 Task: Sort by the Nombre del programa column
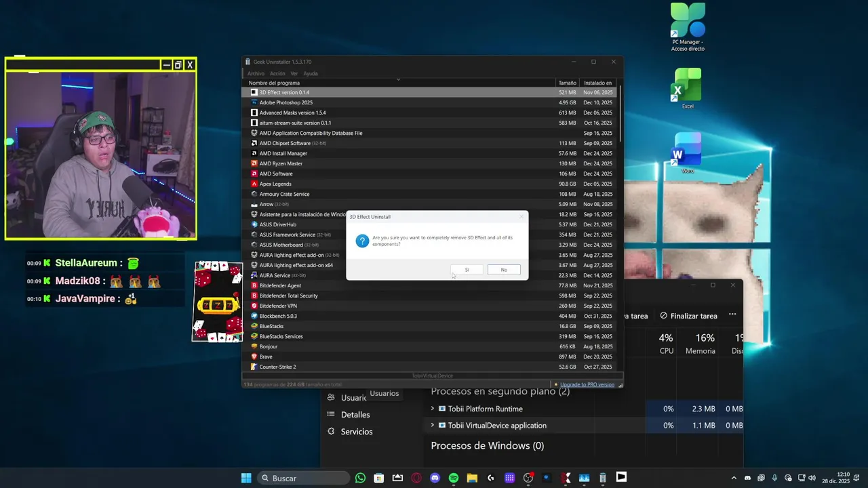pyautogui.click(x=399, y=83)
